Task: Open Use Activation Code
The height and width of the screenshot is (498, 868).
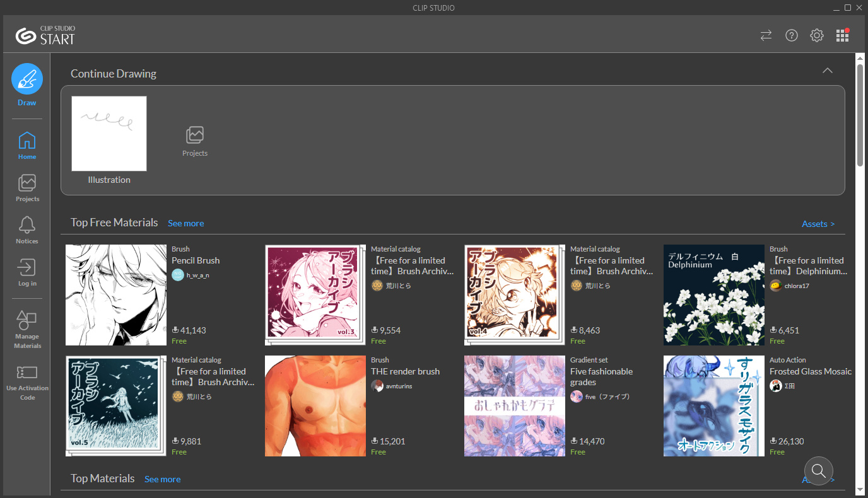Action: pos(27,382)
